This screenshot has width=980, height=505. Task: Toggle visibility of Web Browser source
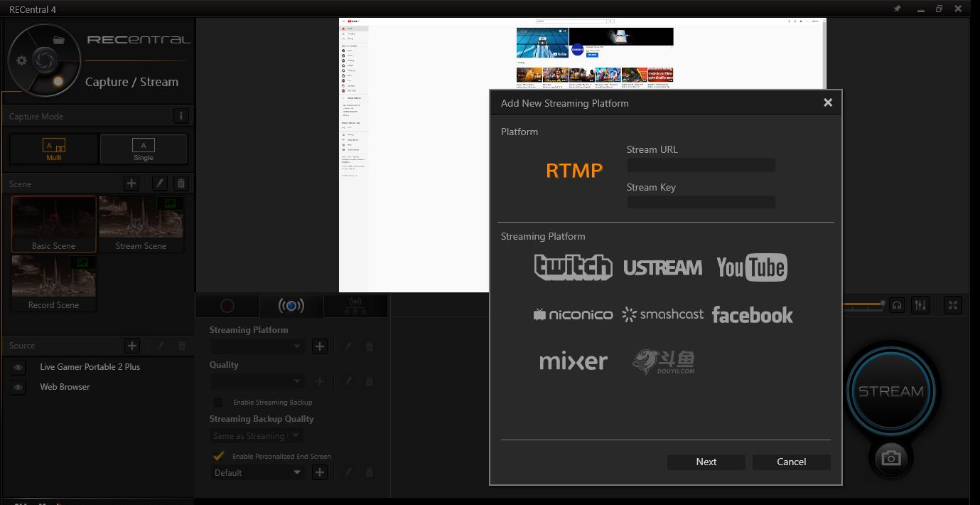pyautogui.click(x=18, y=387)
